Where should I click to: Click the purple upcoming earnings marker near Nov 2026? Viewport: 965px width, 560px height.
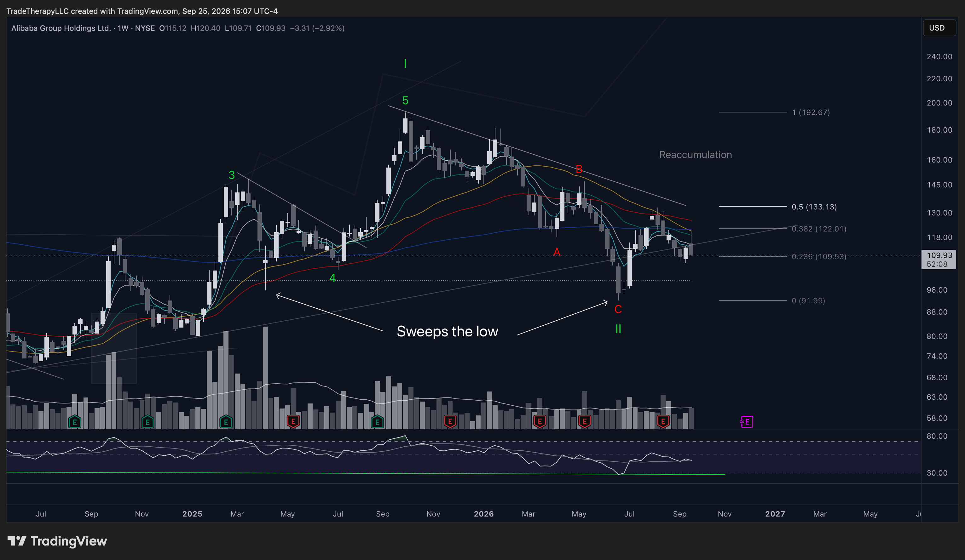747,422
